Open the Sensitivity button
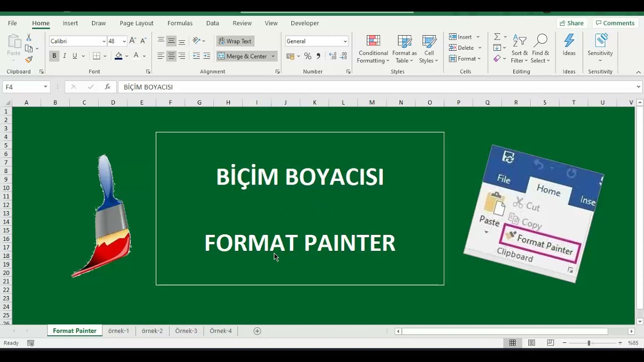This screenshot has height=362, width=644. (x=600, y=48)
